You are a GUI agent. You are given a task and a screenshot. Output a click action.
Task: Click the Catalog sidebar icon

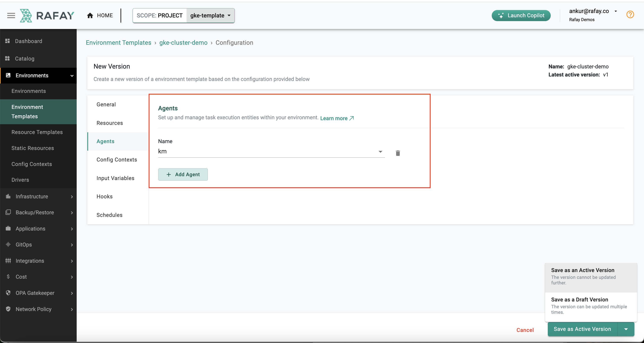(7, 58)
